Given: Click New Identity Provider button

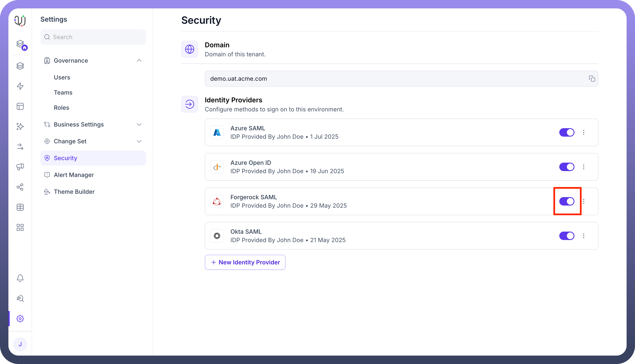Looking at the screenshot, I should (245, 262).
